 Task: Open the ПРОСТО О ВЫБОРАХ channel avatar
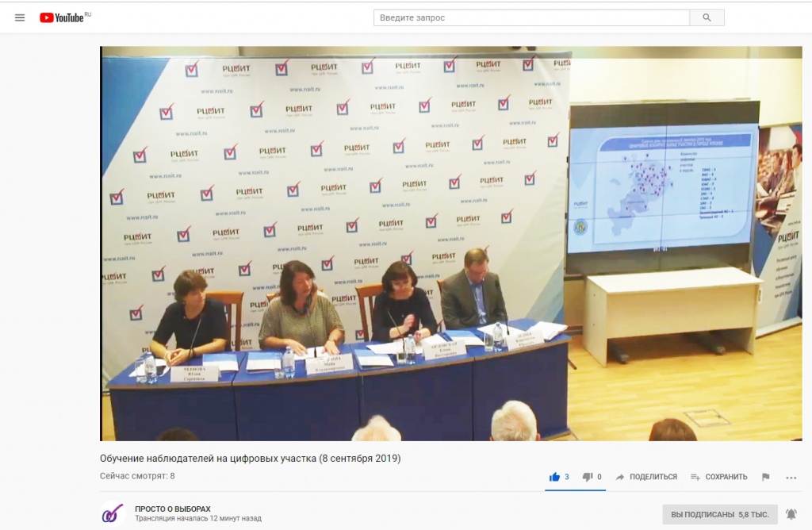coord(113,513)
